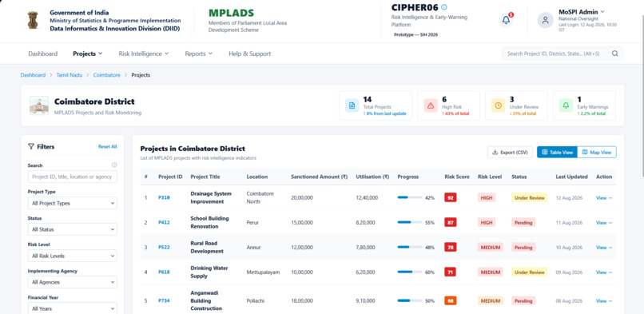Open project P734 link
The width and height of the screenshot is (644, 314).
click(164, 301)
